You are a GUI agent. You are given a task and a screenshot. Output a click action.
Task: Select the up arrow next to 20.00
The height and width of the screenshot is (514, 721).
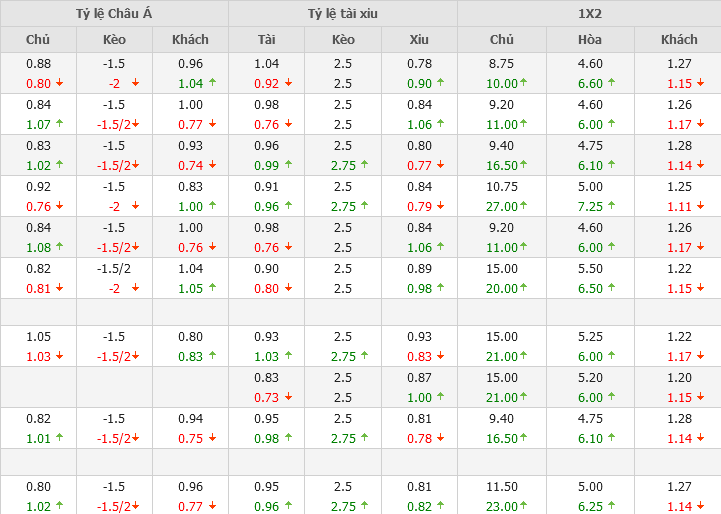coord(524,288)
